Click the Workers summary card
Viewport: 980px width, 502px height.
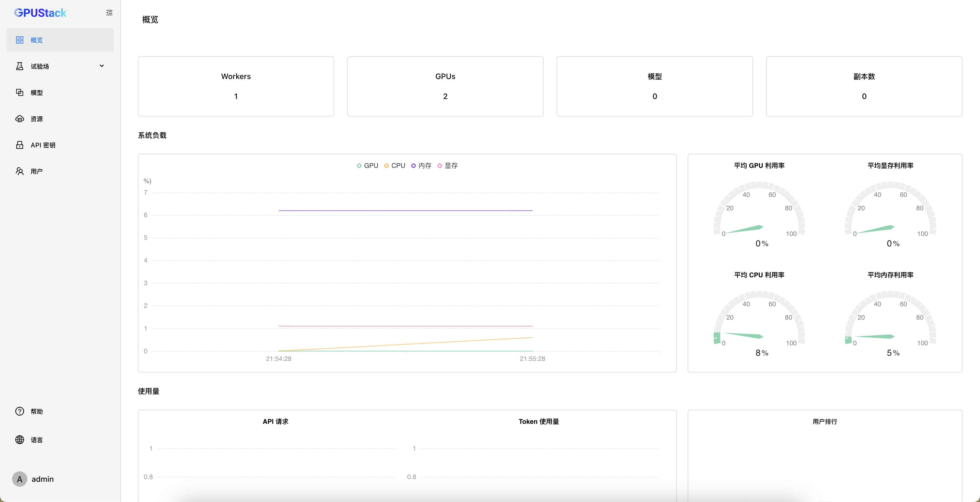(235, 86)
